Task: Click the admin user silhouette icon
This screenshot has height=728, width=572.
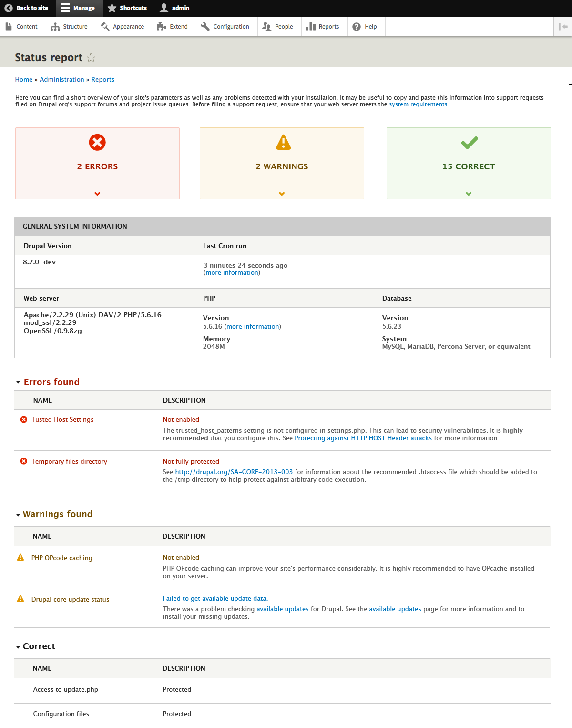Action: 164,8
